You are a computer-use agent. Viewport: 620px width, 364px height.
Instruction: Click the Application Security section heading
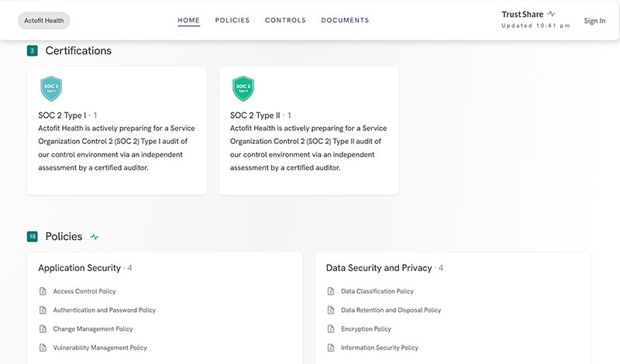(80, 268)
